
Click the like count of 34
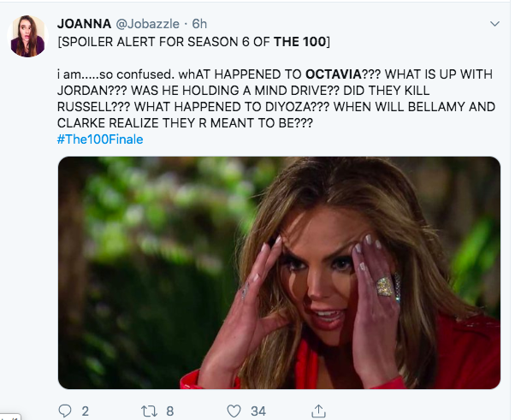click(x=258, y=411)
